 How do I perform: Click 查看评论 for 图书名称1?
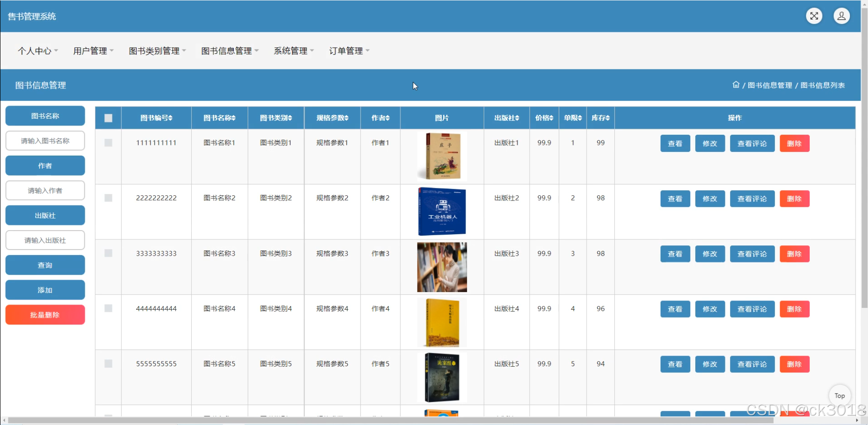pos(752,144)
